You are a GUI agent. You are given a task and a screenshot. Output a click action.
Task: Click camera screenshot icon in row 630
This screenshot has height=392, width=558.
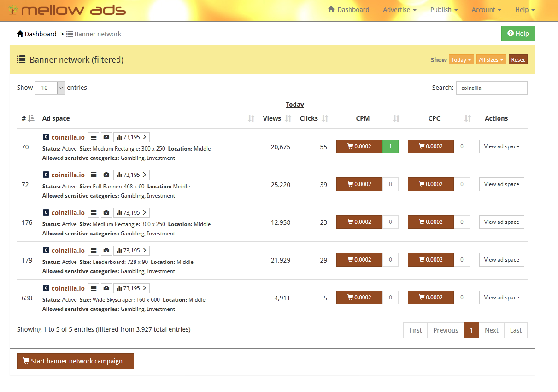tap(106, 288)
